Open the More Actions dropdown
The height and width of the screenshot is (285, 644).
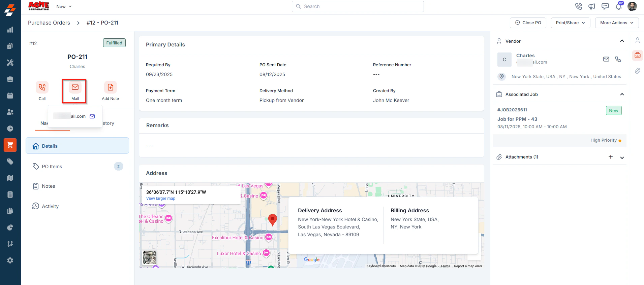click(x=617, y=23)
